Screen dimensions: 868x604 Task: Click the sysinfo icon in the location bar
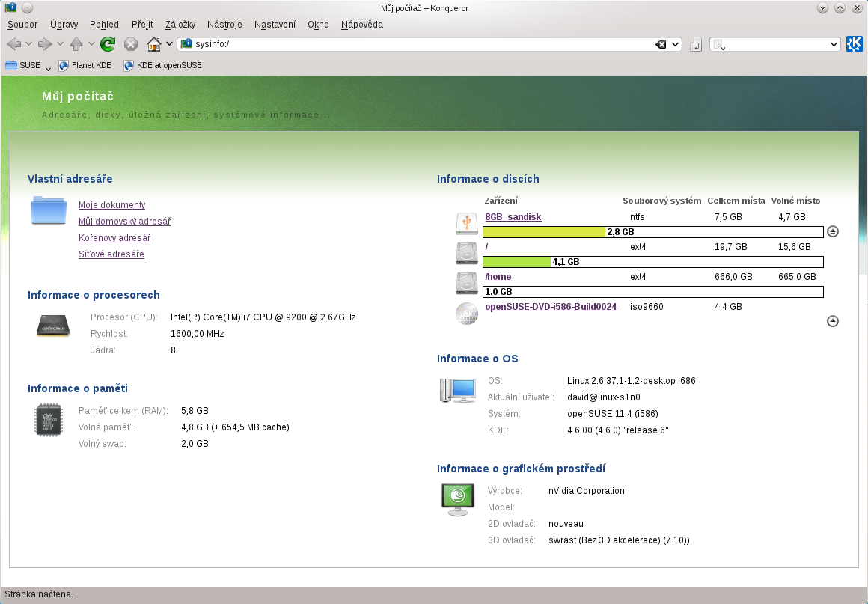coord(186,43)
